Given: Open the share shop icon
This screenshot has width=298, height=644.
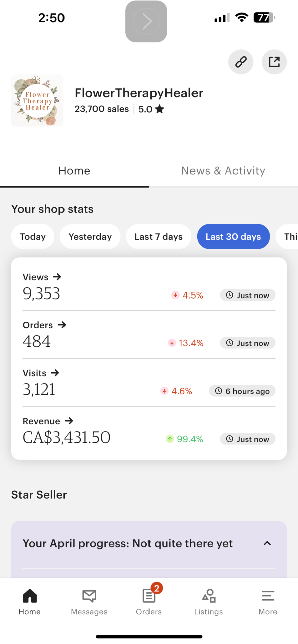Looking at the screenshot, I should point(274,62).
